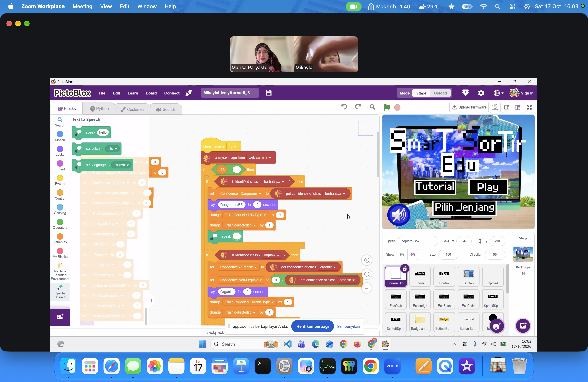Open the Sounds tab
The width and height of the screenshot is (588, 382).
166,109
